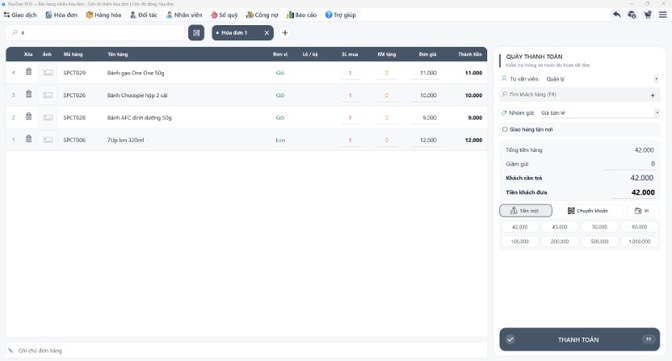Image resolution: width=672 pixels, height=361 pixels.
Task: Click the Mã hàng column header
Action: pos(73,54)
